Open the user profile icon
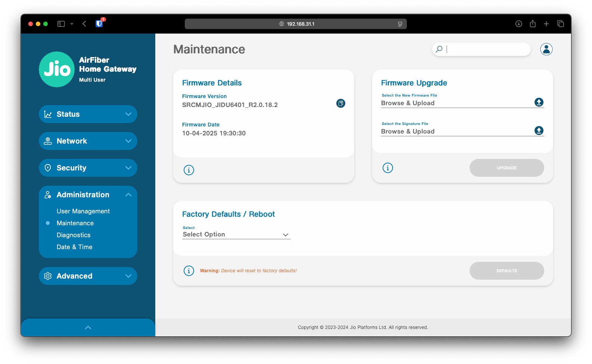Image resolution: width=592 pixels, height=364 pixels. (546, 49)
